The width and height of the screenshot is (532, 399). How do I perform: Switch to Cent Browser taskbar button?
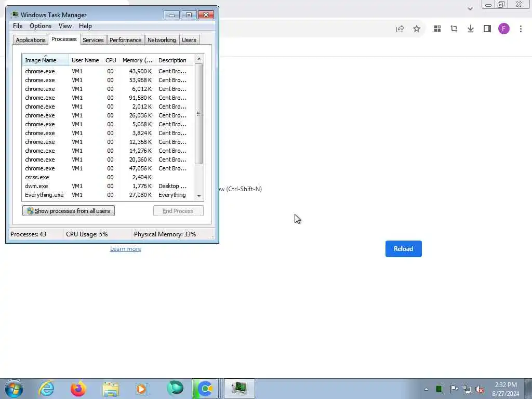click(205, 389)
